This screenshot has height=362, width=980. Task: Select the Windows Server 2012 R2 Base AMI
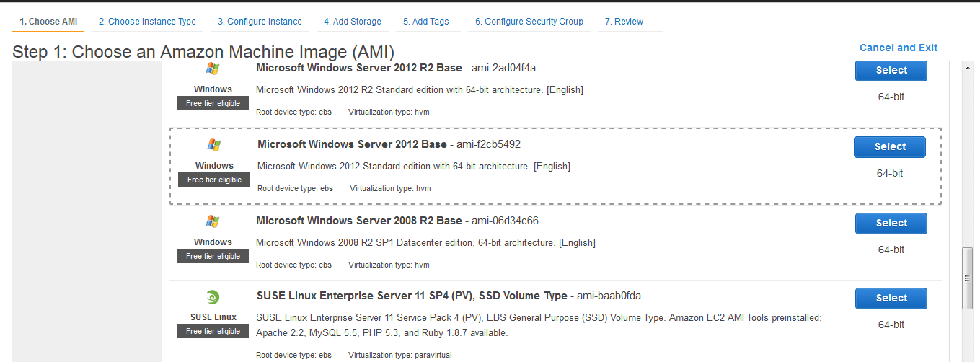tap(891, 70)
